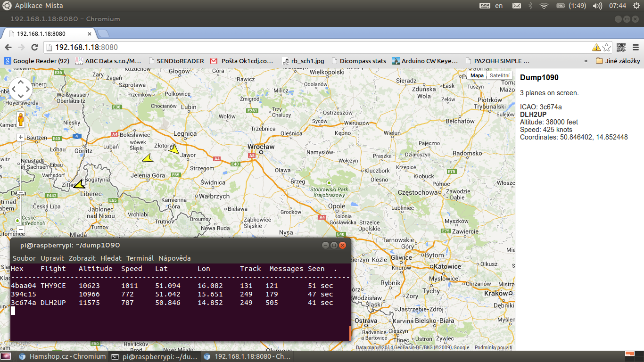Viewport: 644px width, 362px height.
Task: Open the Google Reader (92) bookmark
Action: coord(37,61)
